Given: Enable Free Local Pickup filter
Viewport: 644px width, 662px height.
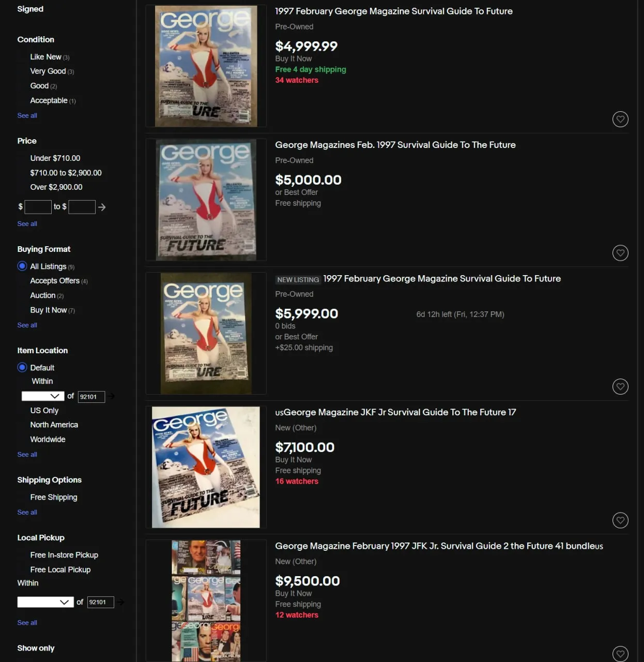Looking at the screenshot, I should click(60, 569).
